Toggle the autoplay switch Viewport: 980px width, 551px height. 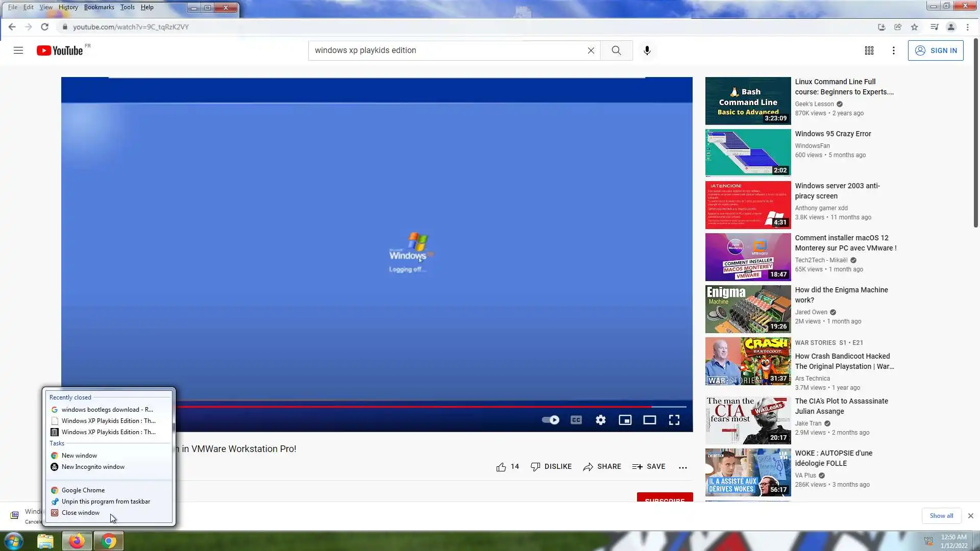551,420
